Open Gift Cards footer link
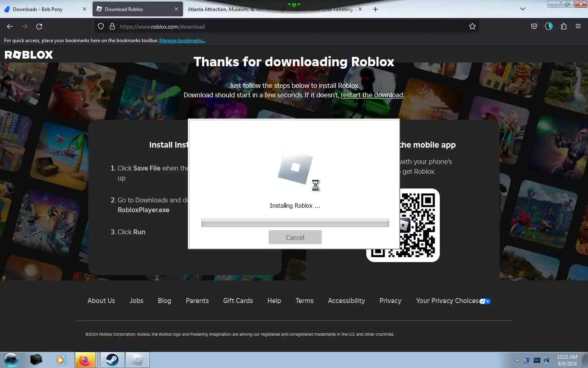Viewport: 588px width, 368px height. coord(238,301)
